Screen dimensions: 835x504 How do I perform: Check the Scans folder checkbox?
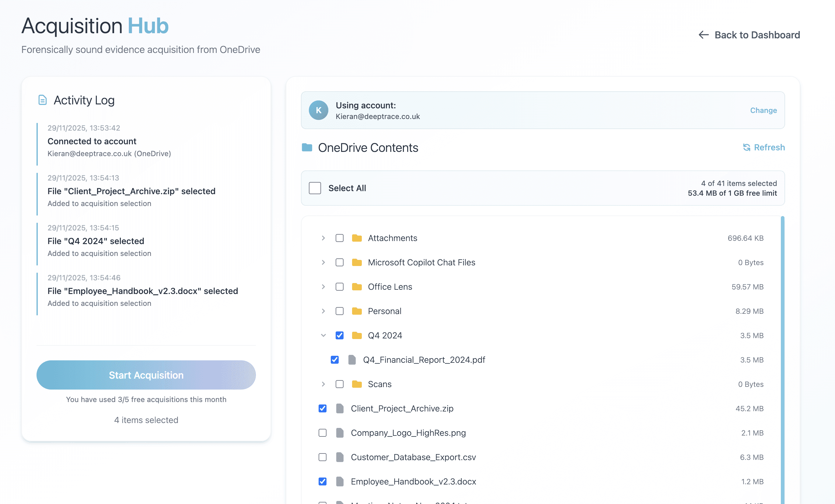point(339,384)
